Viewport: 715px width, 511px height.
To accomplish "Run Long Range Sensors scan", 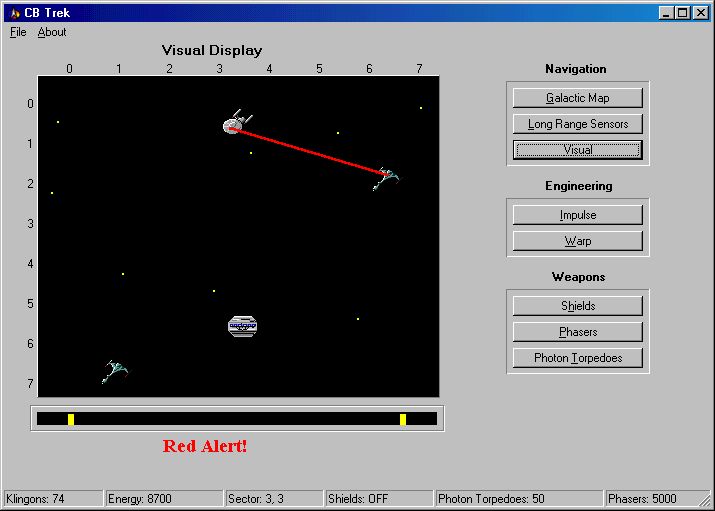I will tap(577, 124).
